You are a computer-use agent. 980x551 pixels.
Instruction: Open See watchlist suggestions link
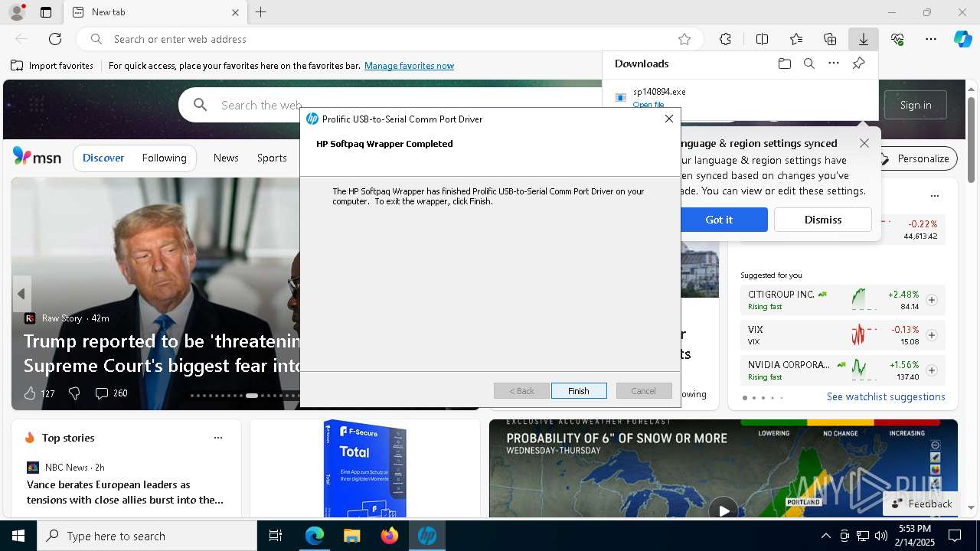click(886, 396)
